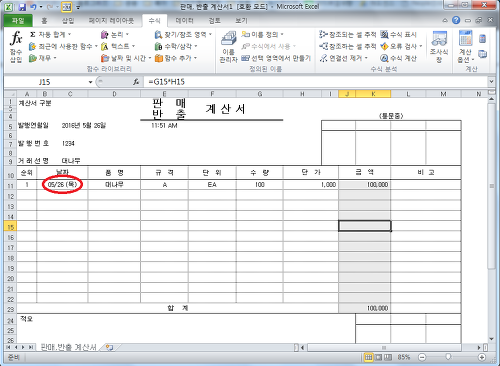Screen dimensions: 500x366
Task: Click the horizontal scrollbar thumb
Action: click(x=384, y=348)
